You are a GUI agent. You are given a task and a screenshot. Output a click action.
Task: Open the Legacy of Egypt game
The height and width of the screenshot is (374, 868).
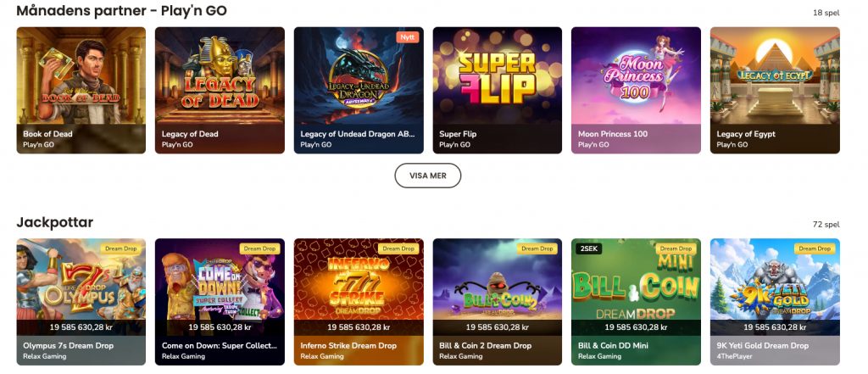click(x=775, y=90)
